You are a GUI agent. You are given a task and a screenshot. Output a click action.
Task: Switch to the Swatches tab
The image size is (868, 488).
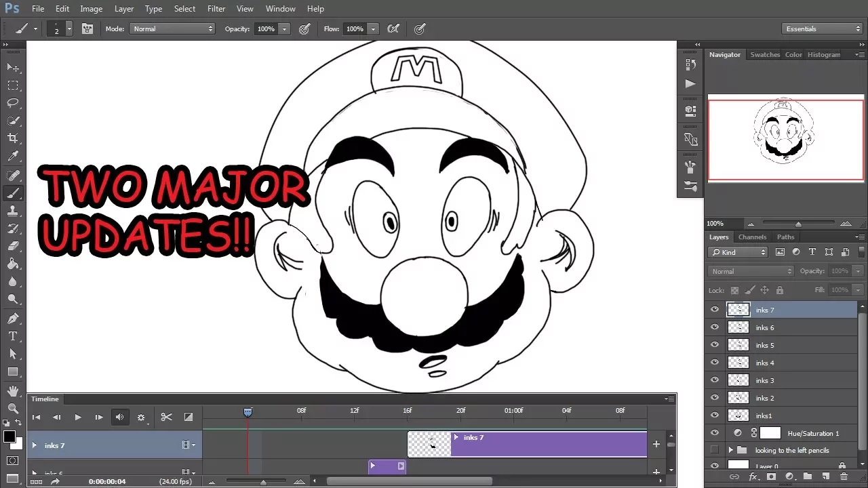point(765,55)
